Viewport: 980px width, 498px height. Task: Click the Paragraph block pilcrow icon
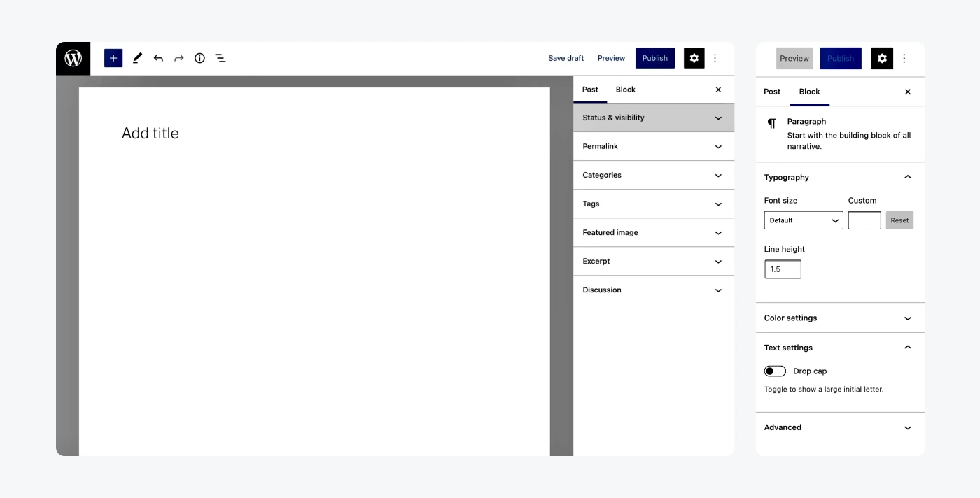(771, 123)
